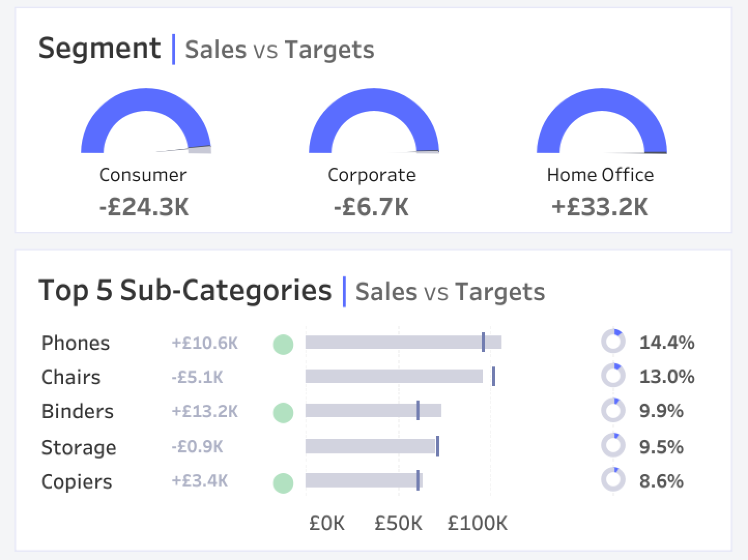This screenshot has width=748, height=560.
Task: Select the Chairs target marker line
Action: [x=494, y=376]
